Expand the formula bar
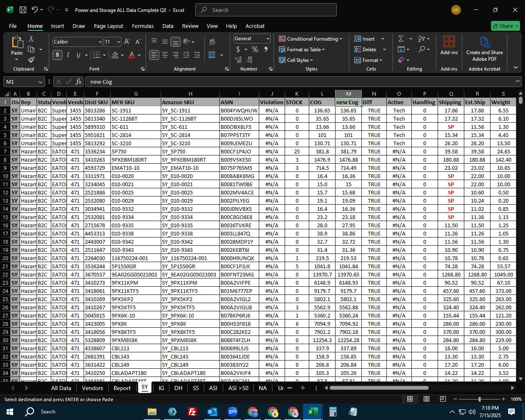Screen dimensions: 525x420 tap(518, 82)
